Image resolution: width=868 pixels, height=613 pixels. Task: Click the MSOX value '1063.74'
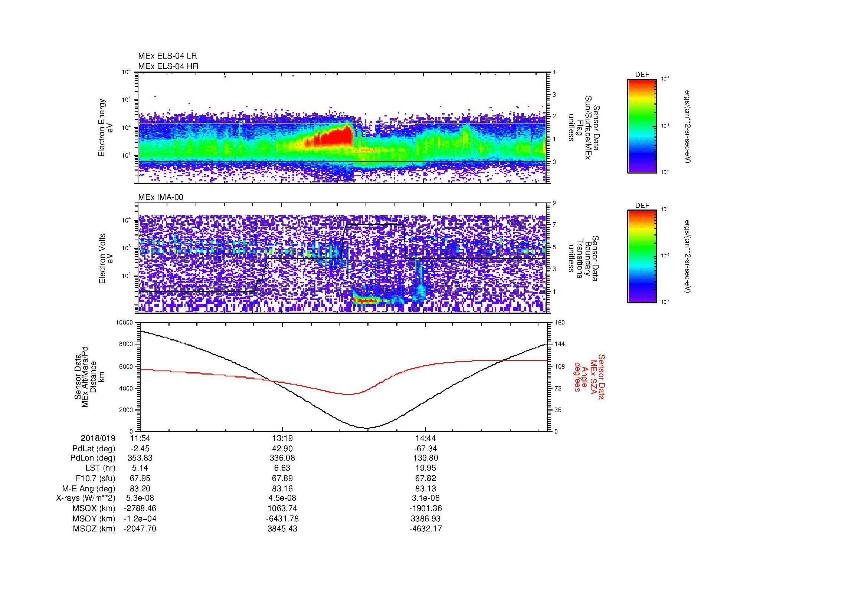(x=282, y=508)
